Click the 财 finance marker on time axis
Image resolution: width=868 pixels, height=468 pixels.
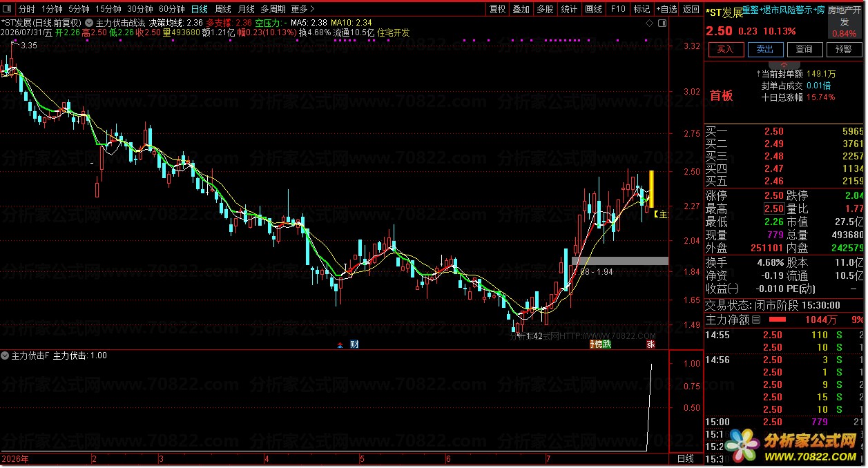coord(354,344)
